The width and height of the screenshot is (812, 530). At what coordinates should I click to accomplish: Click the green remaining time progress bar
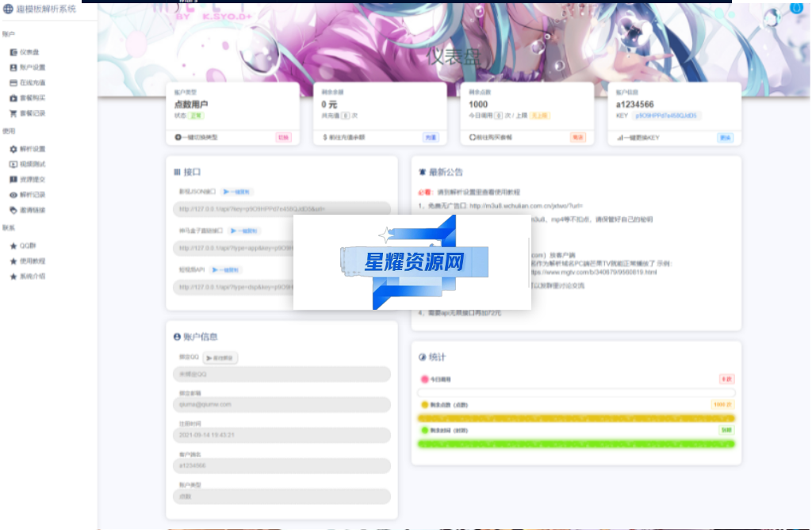(x=576, y=444)
